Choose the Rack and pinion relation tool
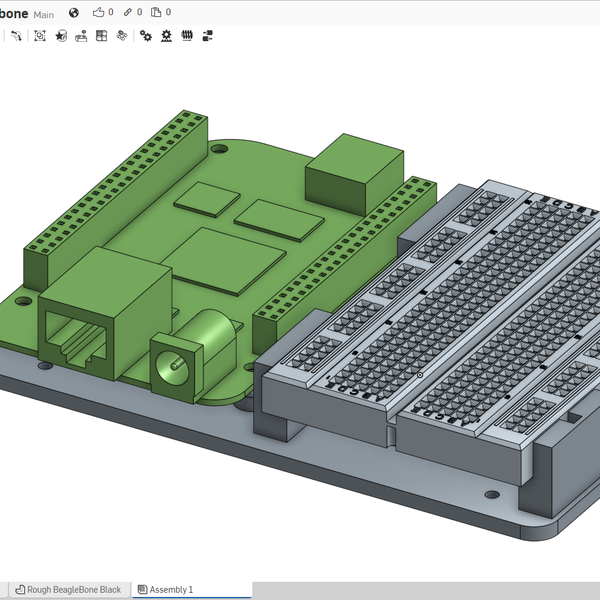The image size is (600, 600). [x=166, y=36]
